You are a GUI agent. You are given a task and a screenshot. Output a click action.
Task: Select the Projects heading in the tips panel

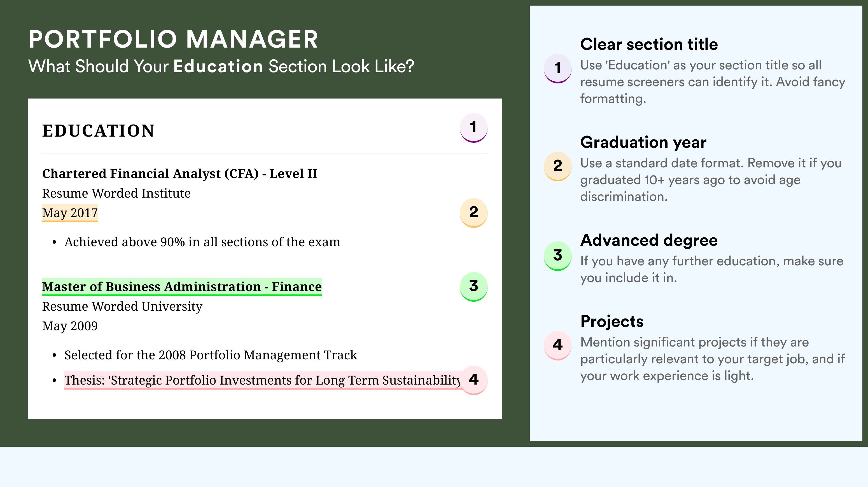pos(612,322)
